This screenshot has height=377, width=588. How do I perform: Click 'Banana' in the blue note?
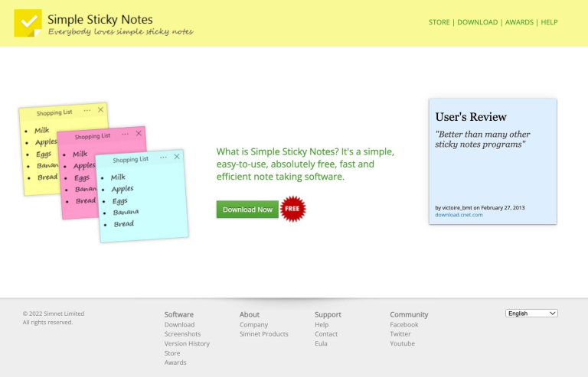(x=126, y=213)
